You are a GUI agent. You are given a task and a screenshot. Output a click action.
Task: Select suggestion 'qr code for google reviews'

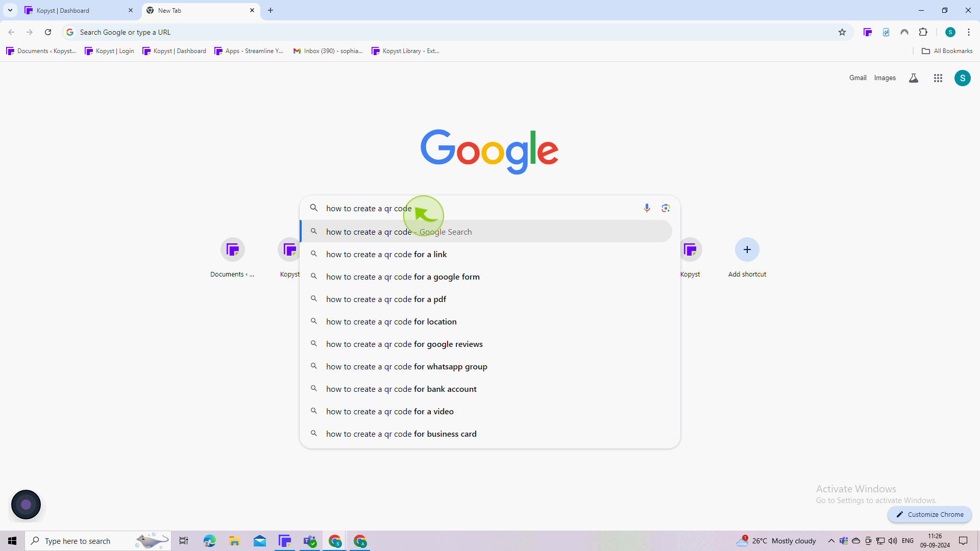coord(486,344)
